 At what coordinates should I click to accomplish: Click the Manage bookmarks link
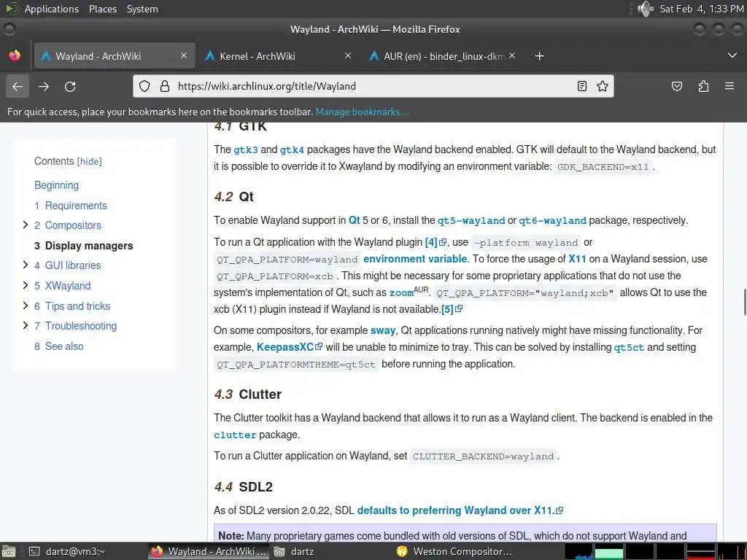click(362, 112)
